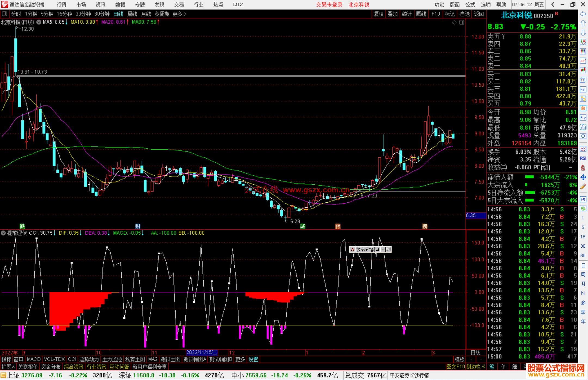Toggle the diamond marker at chart top-right
This screenshot has width=588, height=380.
click(x=454, y=22)
